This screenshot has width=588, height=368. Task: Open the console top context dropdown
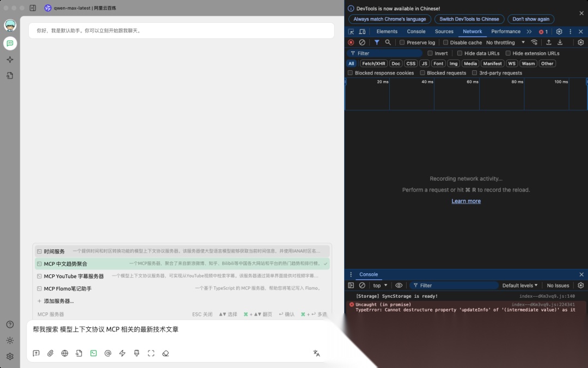[x=380, y=285]
